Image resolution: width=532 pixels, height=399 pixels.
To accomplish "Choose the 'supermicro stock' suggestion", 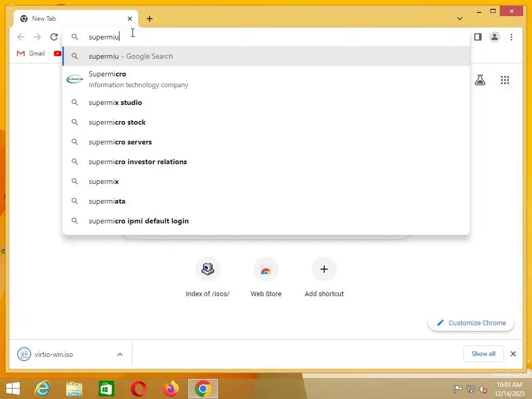I will [267, 122].
